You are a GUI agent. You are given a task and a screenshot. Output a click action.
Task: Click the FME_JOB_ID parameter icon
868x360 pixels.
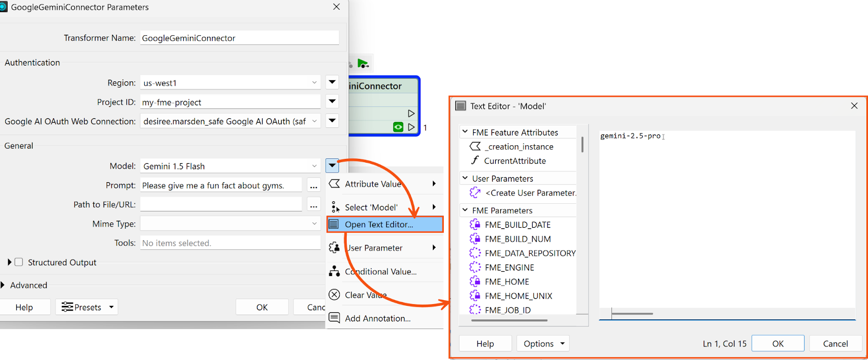[x=475, y=310]
